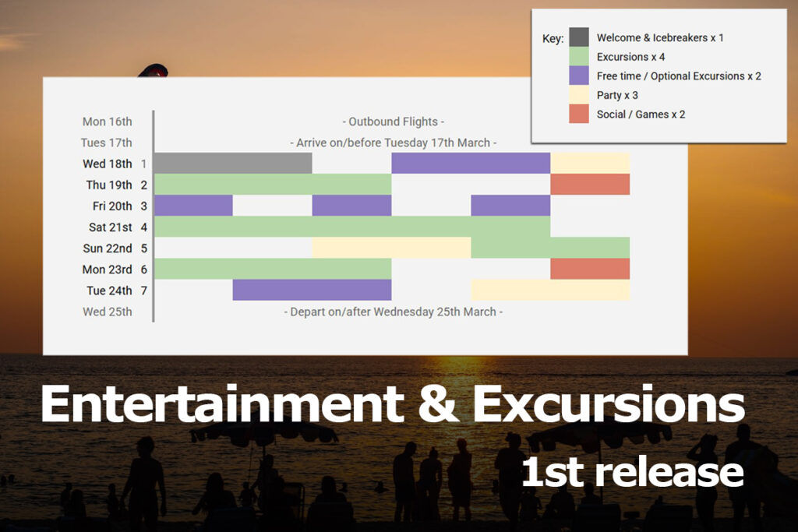Select the red Social / Games key swatch
This screenshot has height=532, width=798.
pos(579,114)
